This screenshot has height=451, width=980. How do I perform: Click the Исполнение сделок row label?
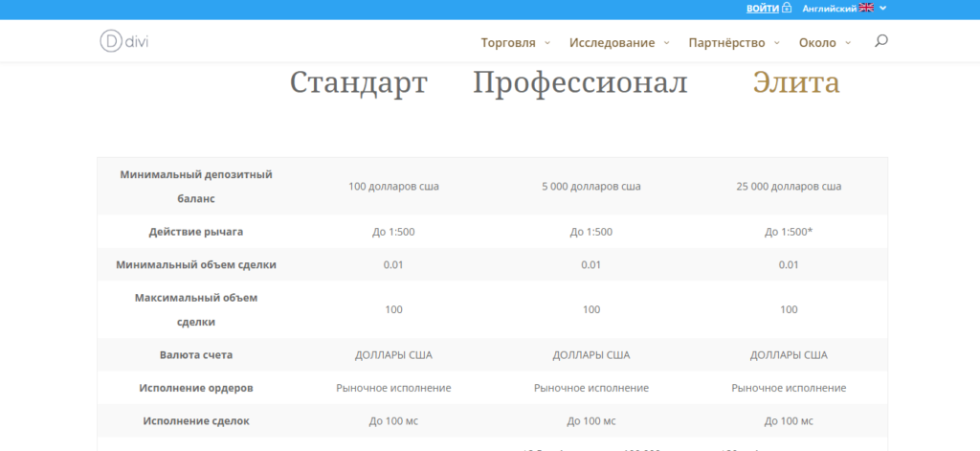tap(196, 421)
